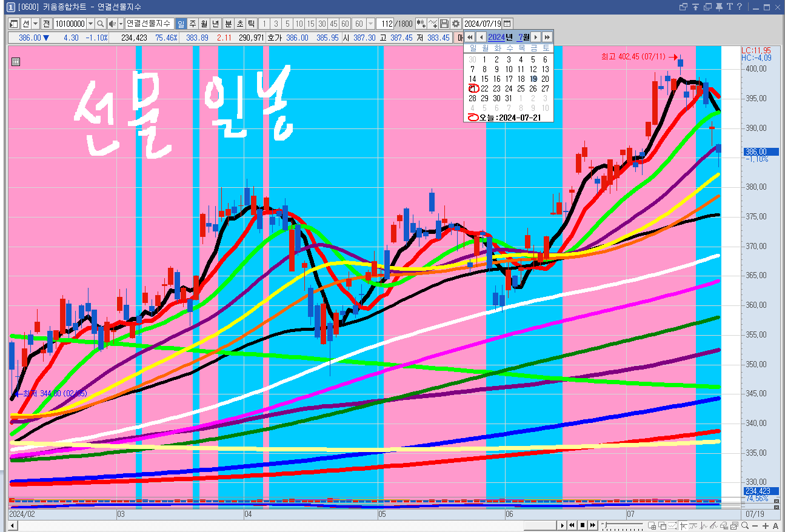Click the add-indicator line icon

pos(433,24)
